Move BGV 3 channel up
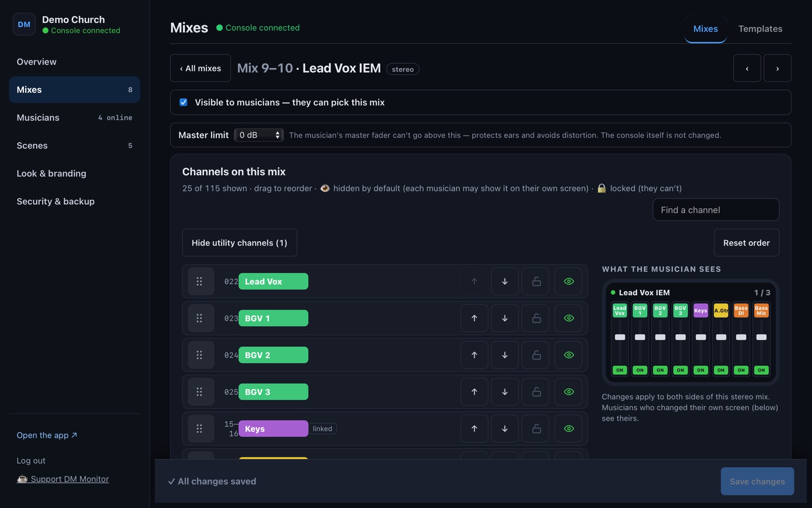 pyautogui.click(x=474, y=392)
